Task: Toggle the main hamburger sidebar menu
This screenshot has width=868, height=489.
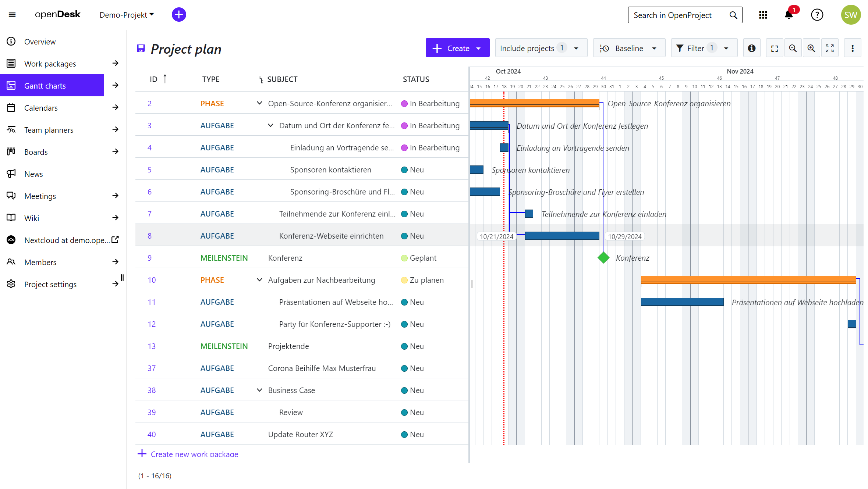Action: 12,15
